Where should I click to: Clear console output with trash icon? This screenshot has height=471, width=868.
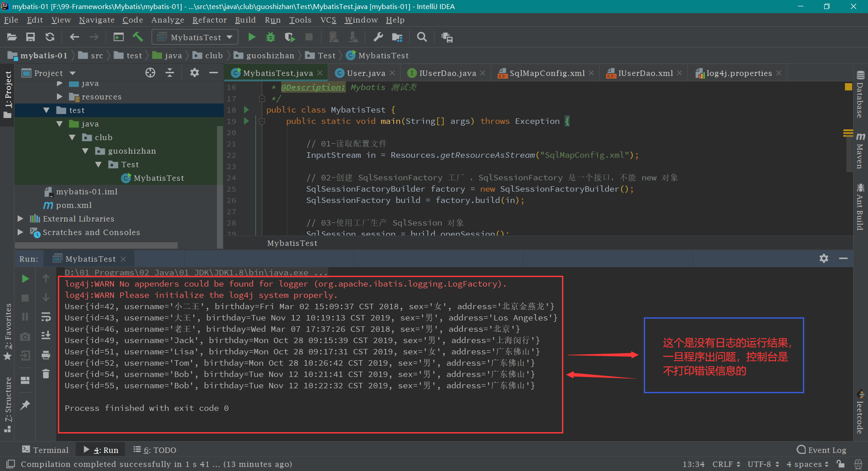pos(46,374)
